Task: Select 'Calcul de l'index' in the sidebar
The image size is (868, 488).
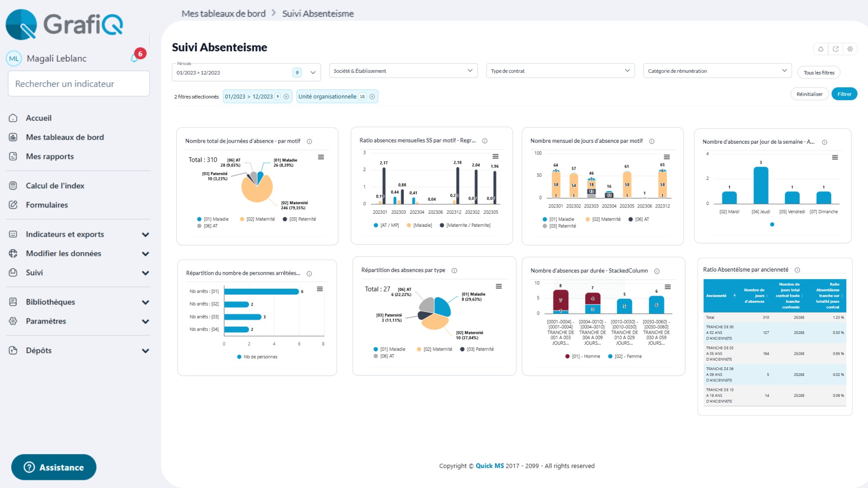Action: pyautogui.click(x=55, y=185)
